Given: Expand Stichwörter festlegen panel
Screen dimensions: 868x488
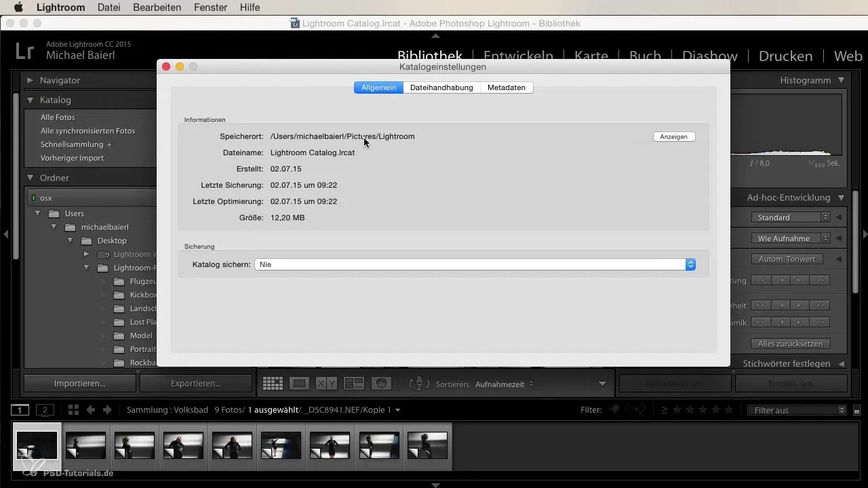Looking at the screenshot, I should (x=841, y=364).
